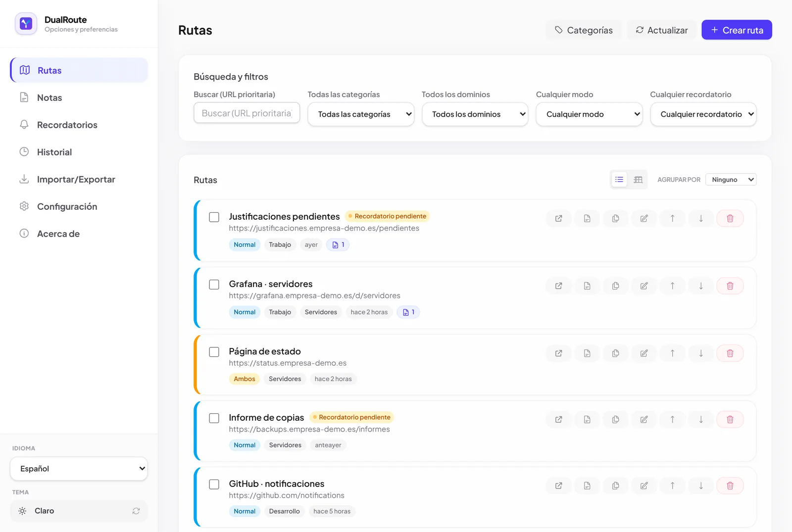This screenshot has height=532, width=792.
Task: Open Importar/Exportar page
Action: click(x=79, y=179)
